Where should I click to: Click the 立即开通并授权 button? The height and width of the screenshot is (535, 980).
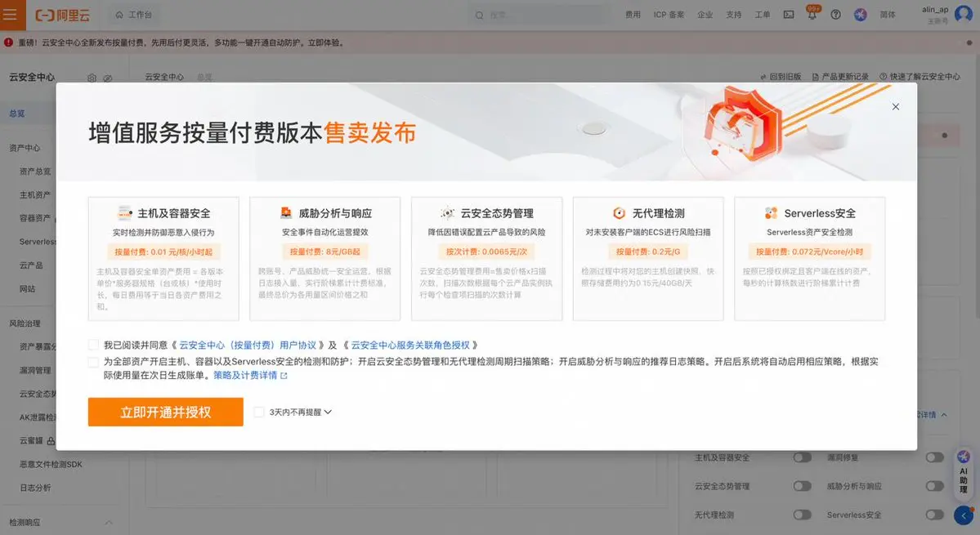click(166, 412)
